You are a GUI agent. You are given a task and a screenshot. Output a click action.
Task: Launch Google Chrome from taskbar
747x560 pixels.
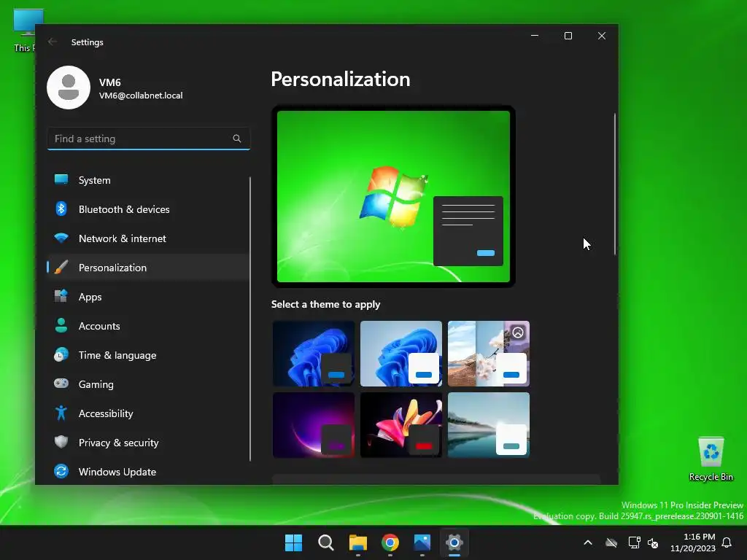tap(390, 542)
